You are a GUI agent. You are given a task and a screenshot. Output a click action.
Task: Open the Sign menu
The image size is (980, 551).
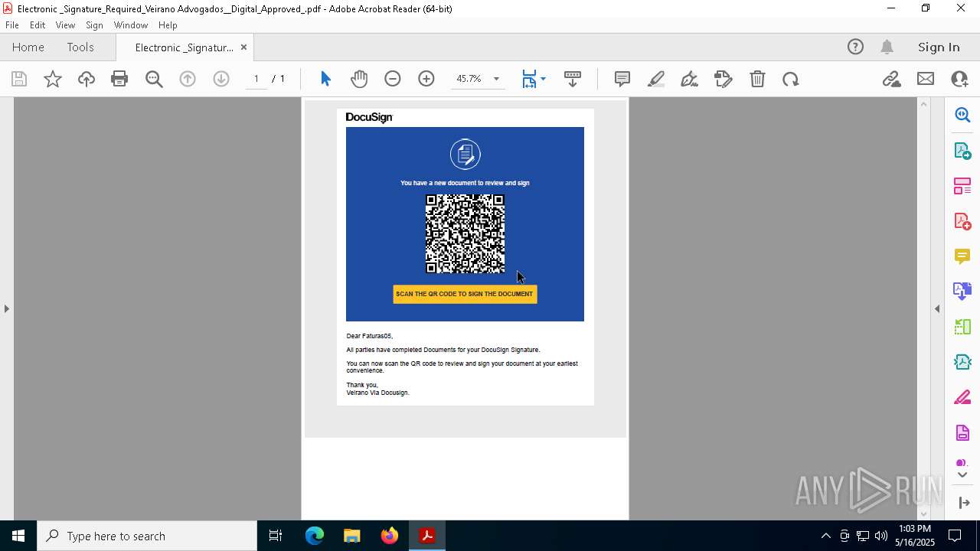pyautogui.click(x=94, y=24)
